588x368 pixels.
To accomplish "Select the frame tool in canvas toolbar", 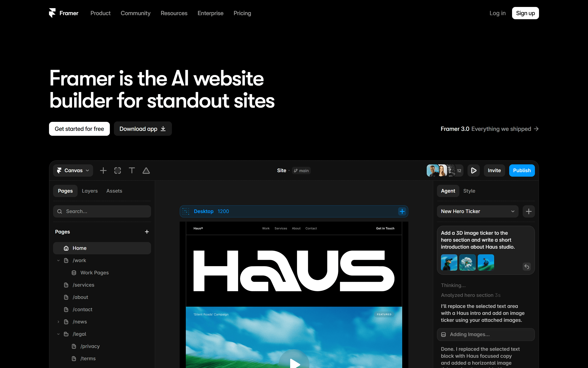I will point(118,171).
